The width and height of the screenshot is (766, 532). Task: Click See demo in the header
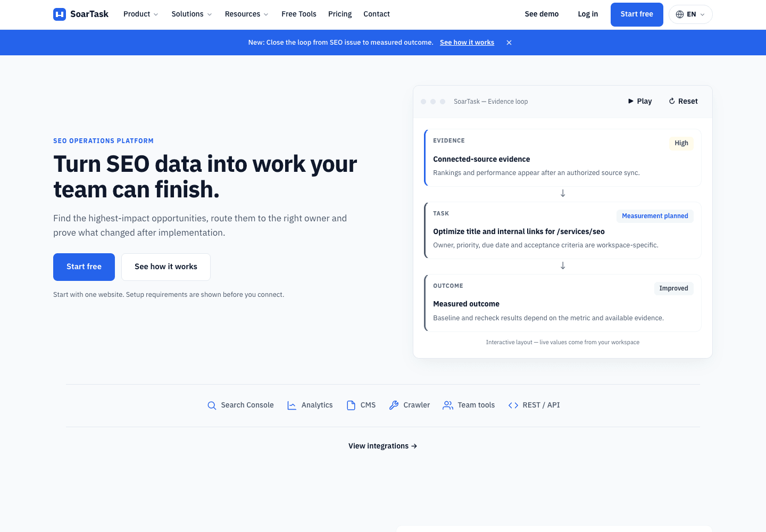click(x=542, y=14)
